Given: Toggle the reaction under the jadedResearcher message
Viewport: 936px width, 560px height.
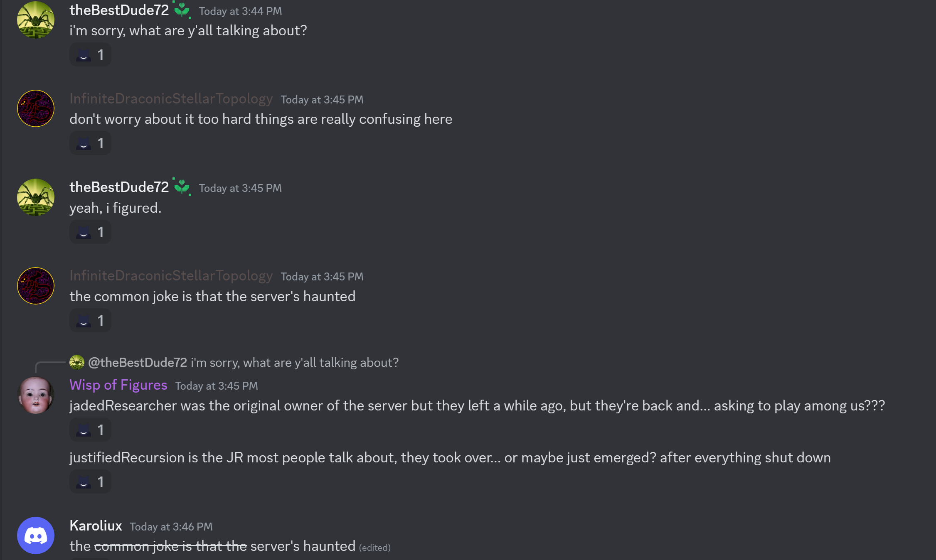Looking at the screenshot, I should tap(90, 430).
